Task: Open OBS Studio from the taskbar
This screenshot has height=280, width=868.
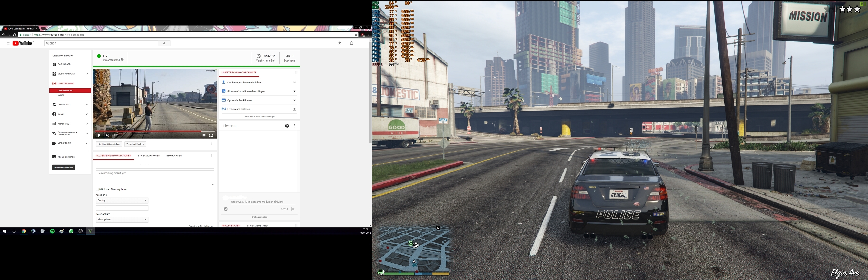Action: (81, 231)
